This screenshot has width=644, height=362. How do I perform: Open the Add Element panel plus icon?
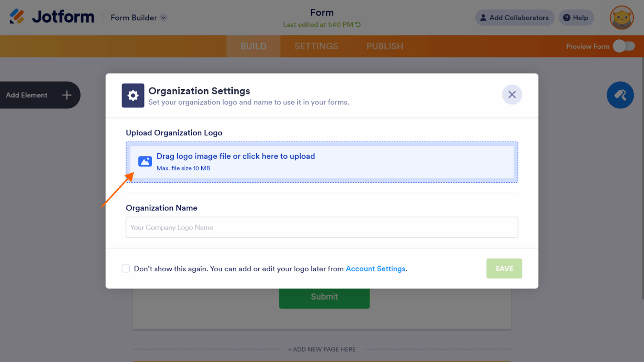click(x=66, y=95)
